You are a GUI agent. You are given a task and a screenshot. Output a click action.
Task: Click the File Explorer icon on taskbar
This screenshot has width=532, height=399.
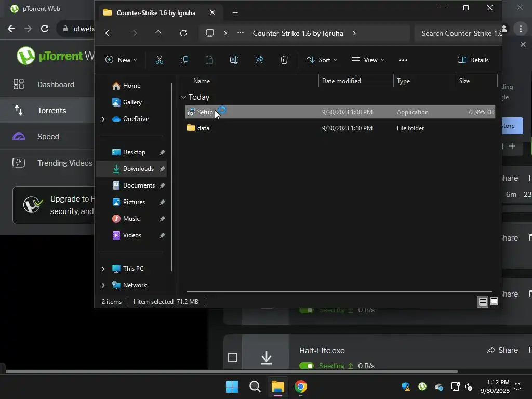(x=277, y=387)
